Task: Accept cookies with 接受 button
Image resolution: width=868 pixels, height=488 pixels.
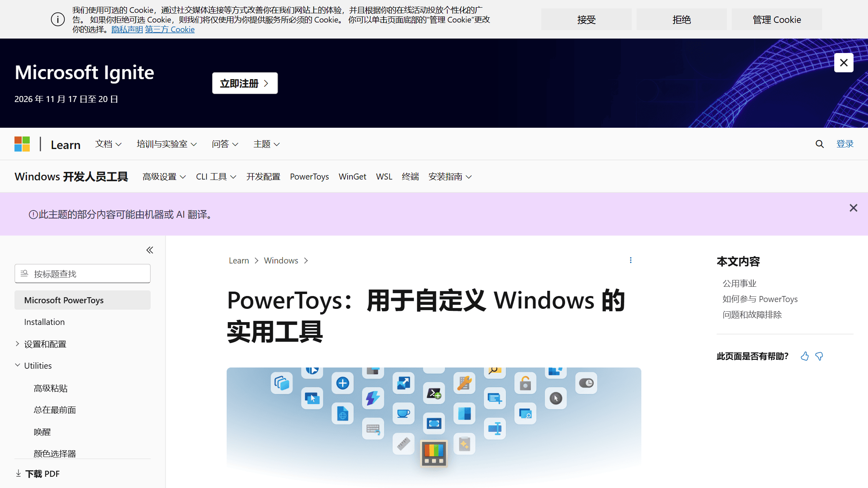Action: (x=586, y=19)
